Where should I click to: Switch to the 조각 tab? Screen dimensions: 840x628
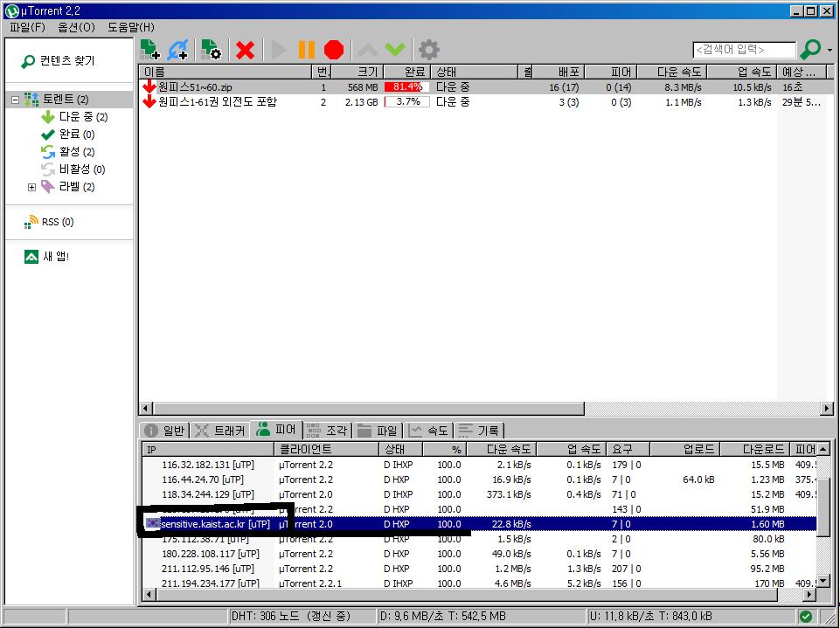328,430
